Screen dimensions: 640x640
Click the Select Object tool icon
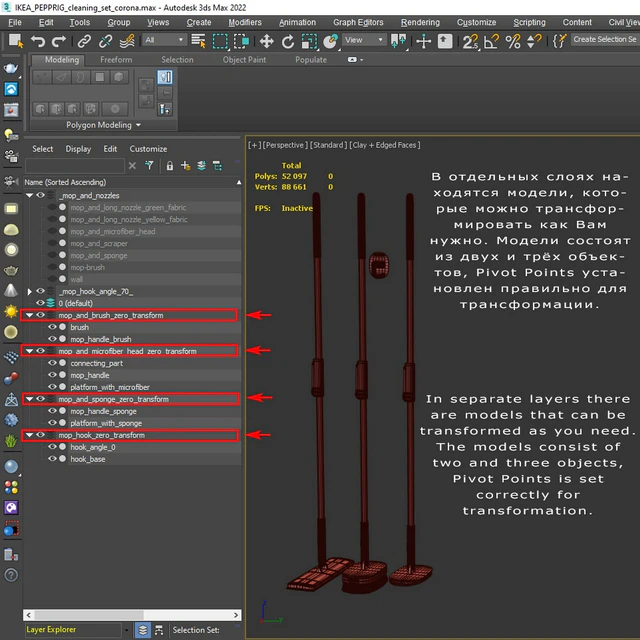(16, 41)
